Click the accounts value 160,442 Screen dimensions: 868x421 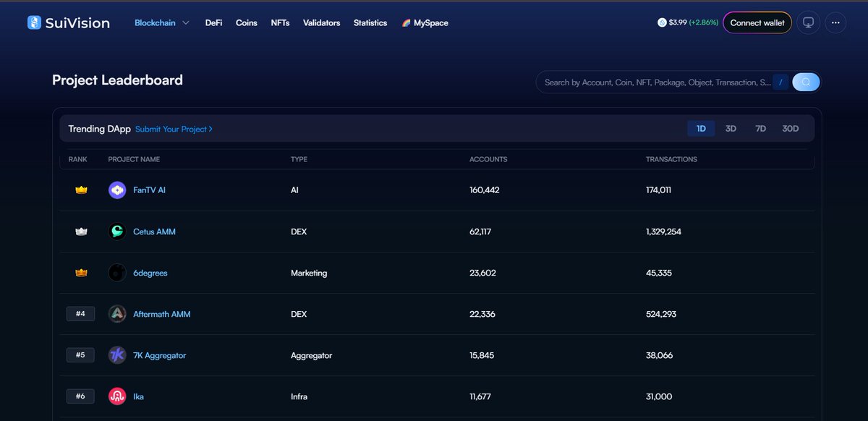485,190
